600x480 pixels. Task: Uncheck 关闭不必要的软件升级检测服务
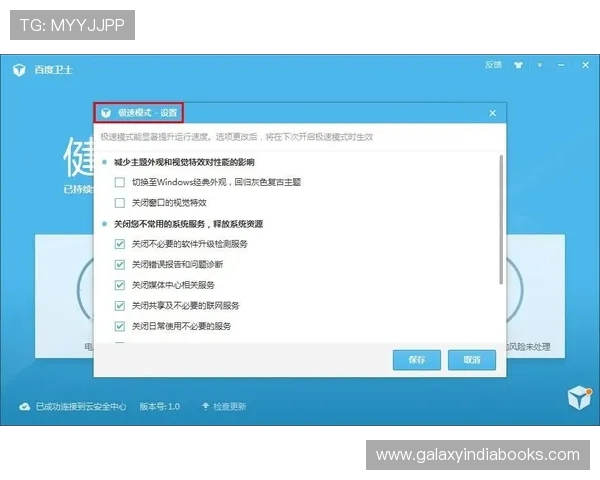[120, 244]
